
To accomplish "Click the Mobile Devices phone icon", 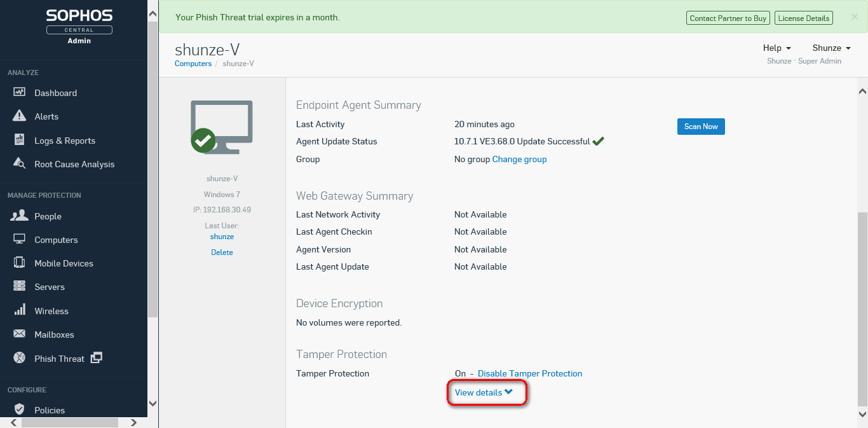I will (19, 263).
